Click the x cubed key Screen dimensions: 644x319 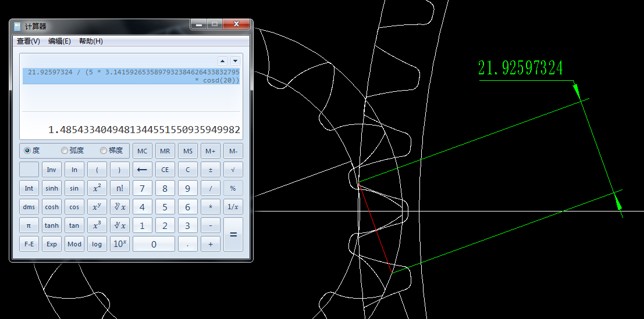(97, 225)
